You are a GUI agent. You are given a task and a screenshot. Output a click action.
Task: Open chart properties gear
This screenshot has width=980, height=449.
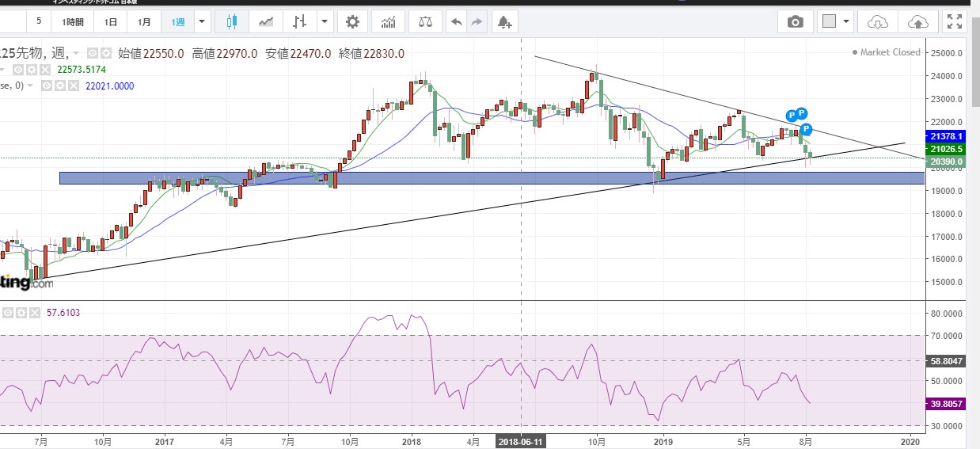(x=352, y=21)
